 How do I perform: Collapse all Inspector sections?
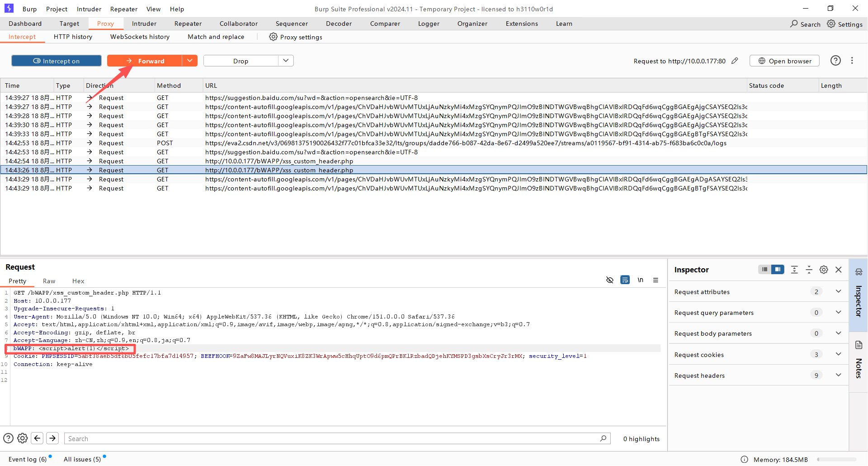(x=809, y=270)
